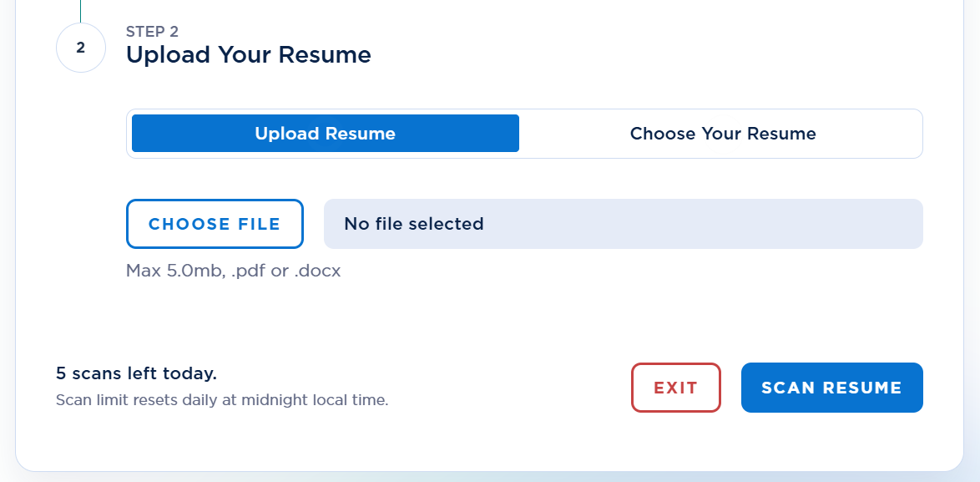
Task: Click the Upload Your Resume heading
Action: click(249, 55)
